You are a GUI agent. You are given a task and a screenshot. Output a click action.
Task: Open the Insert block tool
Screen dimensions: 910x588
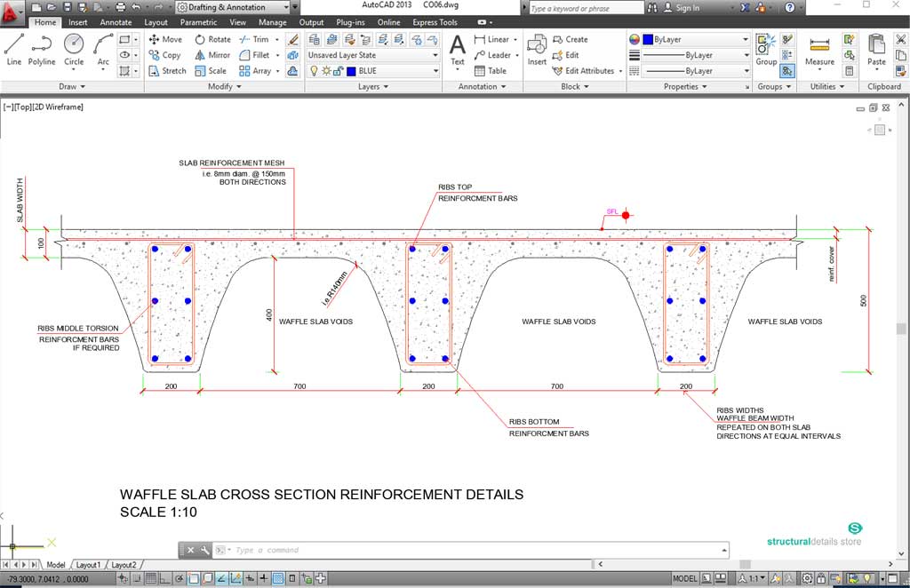pos(537,48)
